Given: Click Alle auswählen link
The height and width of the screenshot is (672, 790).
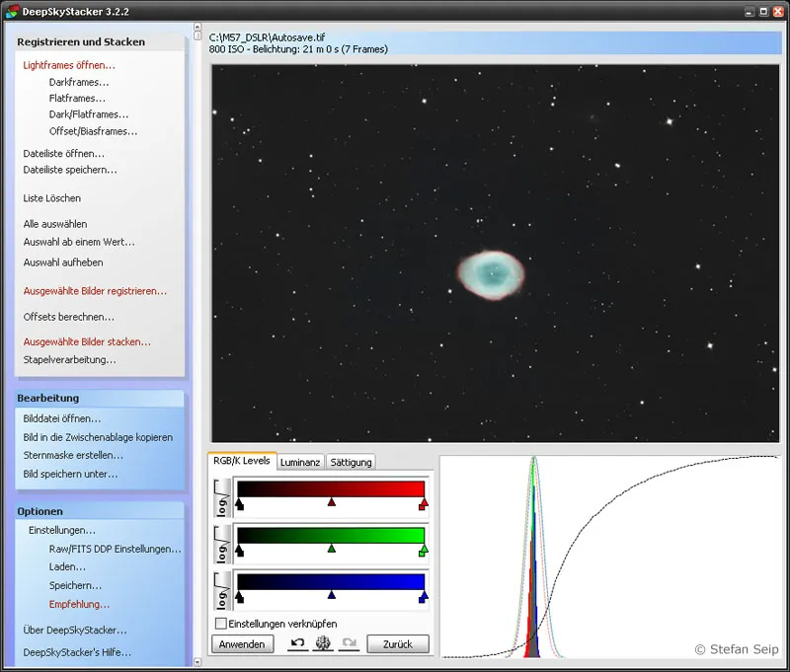Looking at the screenshot, I should [x=55, y=224].
